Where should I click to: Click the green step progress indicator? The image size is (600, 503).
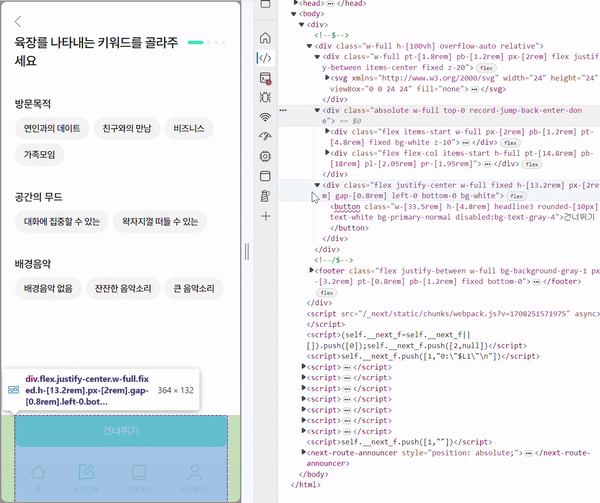point(196,42)
